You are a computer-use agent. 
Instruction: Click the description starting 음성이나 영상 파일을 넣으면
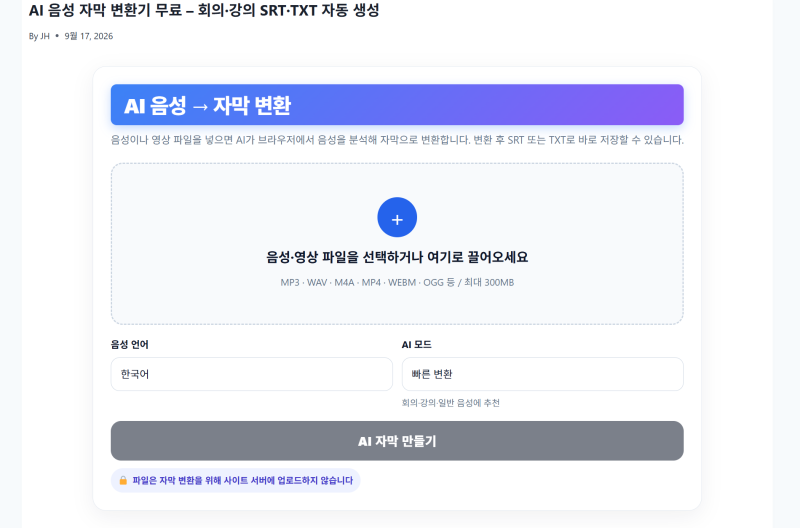tap(397, 140)
